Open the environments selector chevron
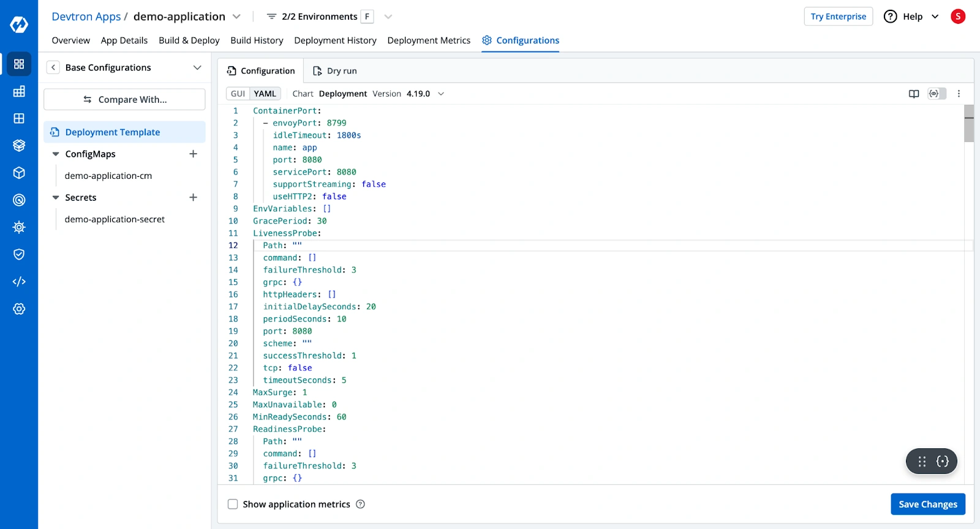980x529 pixels. (x=388, y=17)
